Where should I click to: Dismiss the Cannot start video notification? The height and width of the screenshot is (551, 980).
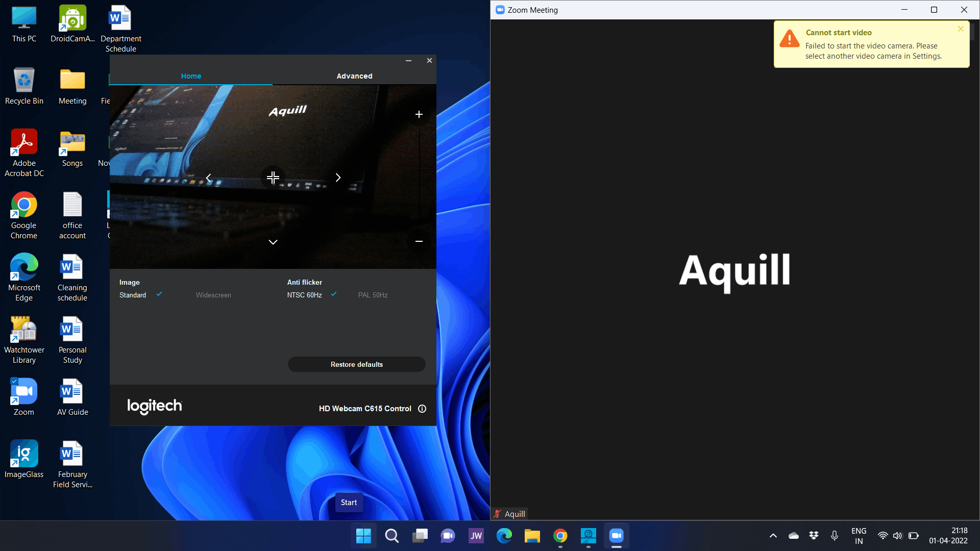(961, 29)
